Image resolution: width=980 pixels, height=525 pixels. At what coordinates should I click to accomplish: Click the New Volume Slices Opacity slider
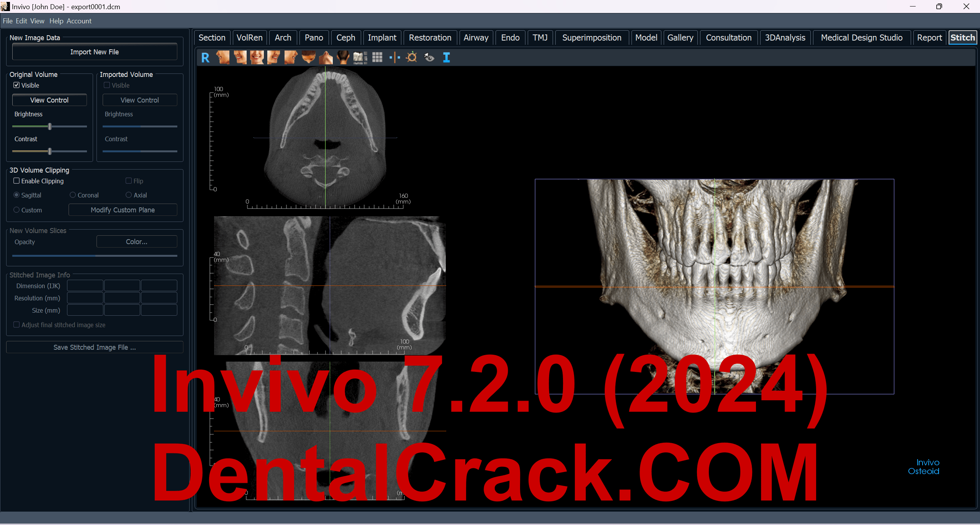pyautogui.click(x=95, y=255)
